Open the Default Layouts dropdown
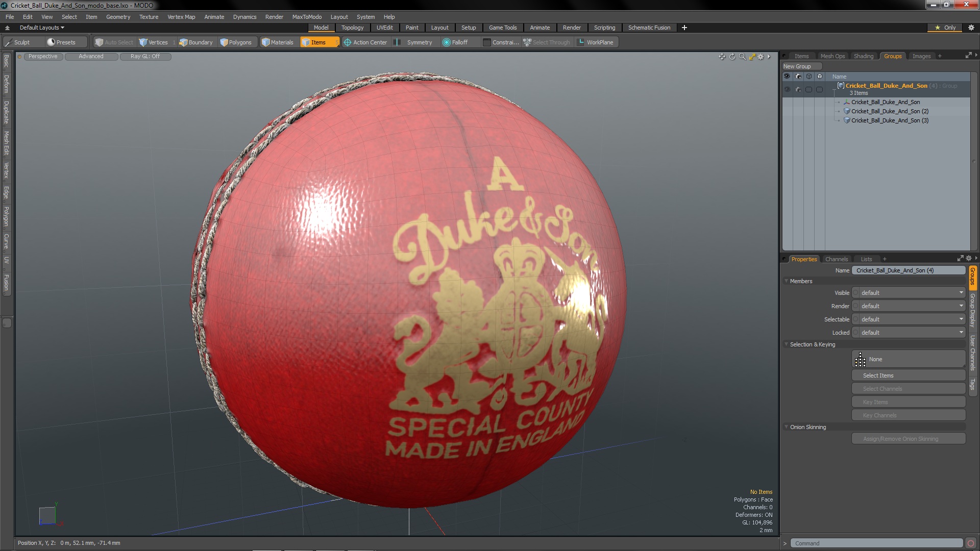980x551 pixels. [x=42, y=28]
